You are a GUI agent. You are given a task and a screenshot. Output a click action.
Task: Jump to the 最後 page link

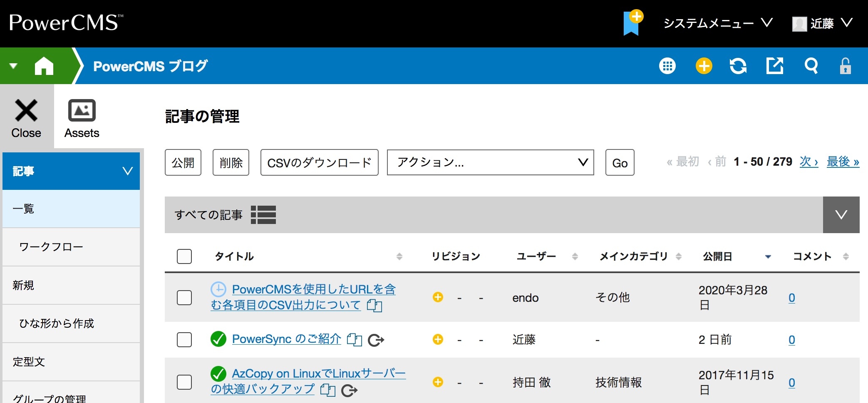pyautogui.click(x=843, y=162)
